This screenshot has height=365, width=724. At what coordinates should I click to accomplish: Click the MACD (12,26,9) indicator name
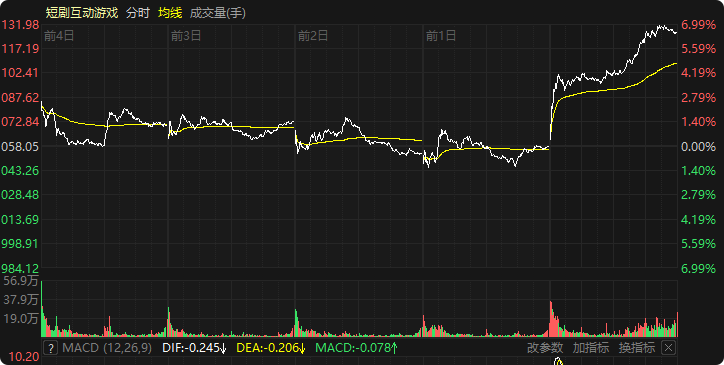pyautogui.click(x=107, y=347)
